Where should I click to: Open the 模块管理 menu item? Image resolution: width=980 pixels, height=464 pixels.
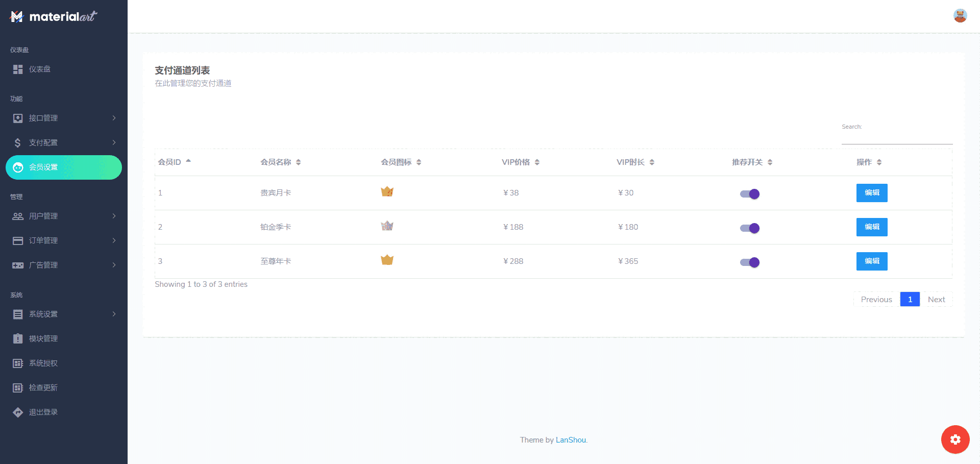64,339
